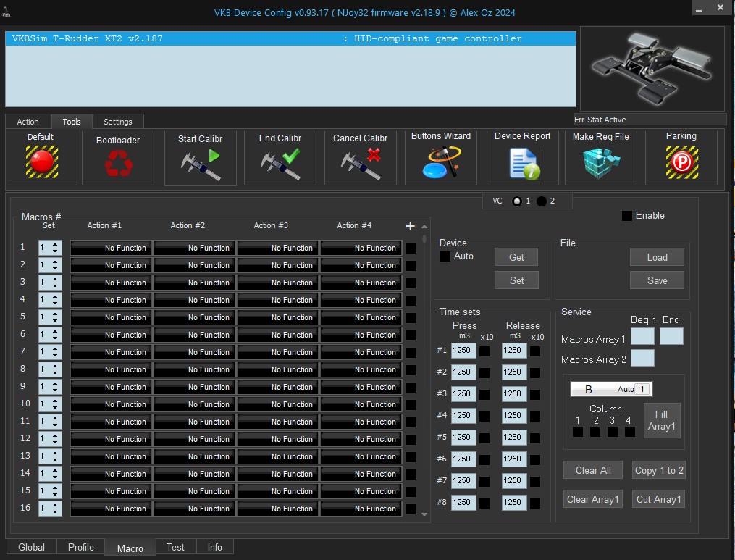The height and width of the screenshot is (560, 735).
Task: Activate the Parking icon
Action: point(682,162)
